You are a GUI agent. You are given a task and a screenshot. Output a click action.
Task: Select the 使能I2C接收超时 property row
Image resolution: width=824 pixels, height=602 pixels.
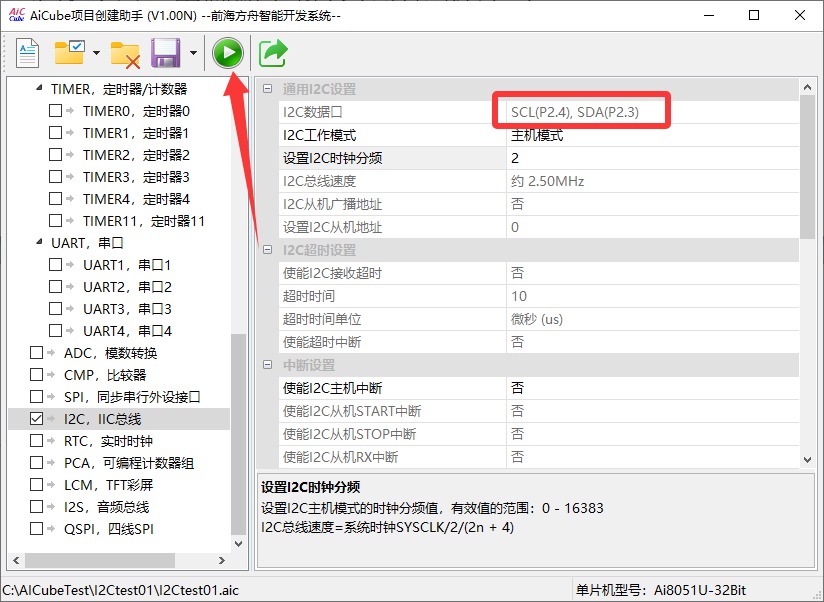click(x=539, y=273)
